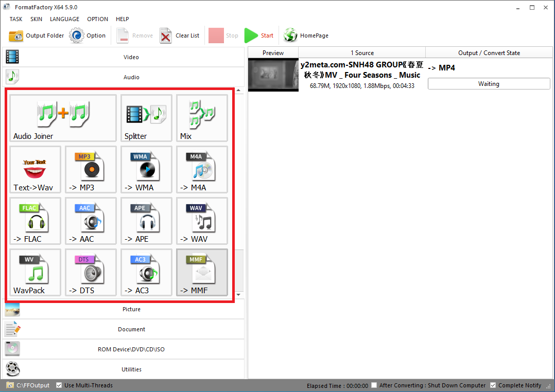
Task: Click the Text->Wav lips icon
Action: coord(35,169)
